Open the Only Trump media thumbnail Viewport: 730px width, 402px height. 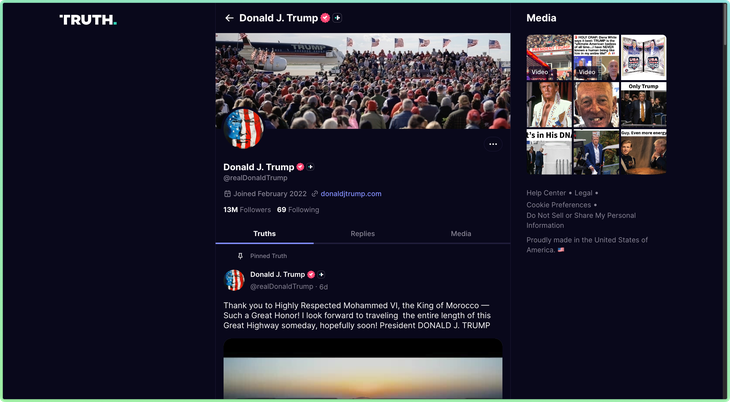643,105
